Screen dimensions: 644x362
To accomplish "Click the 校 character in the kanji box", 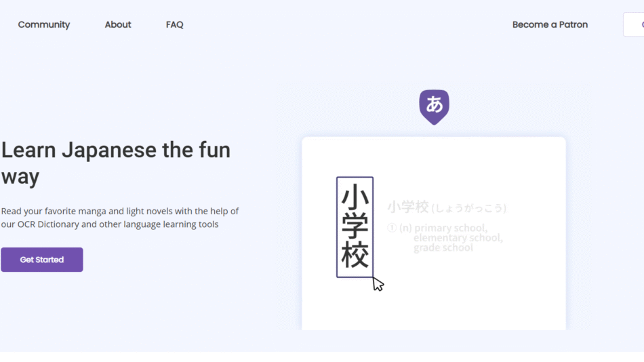I will (355, 257).
